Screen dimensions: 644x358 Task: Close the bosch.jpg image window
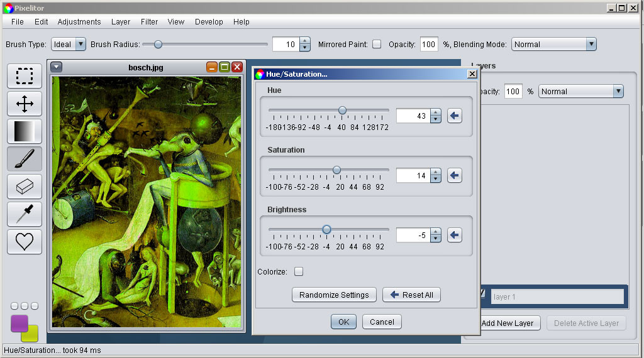click(x=237, y=67)
